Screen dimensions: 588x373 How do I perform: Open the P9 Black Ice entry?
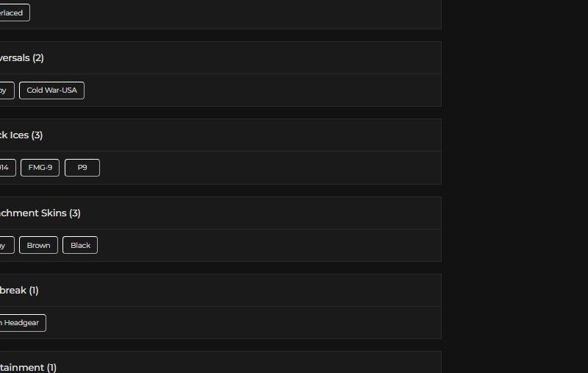(x=82, y=168)
